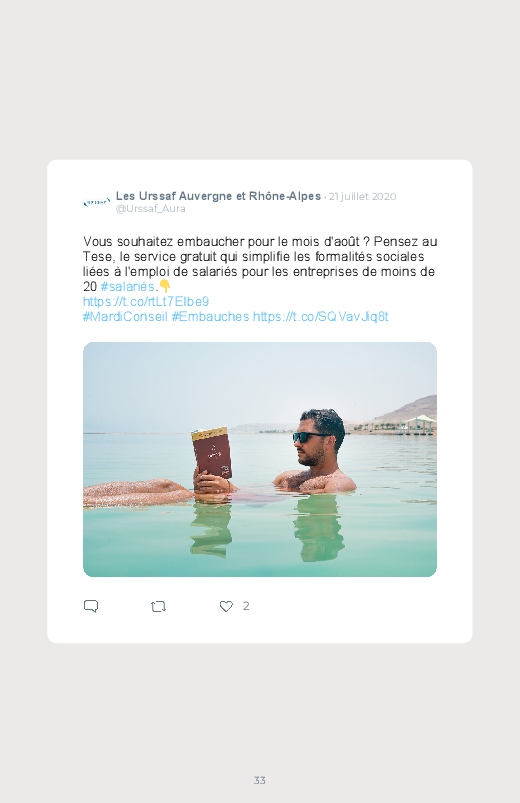Open the photo of man reading in water

pos(260,459)
